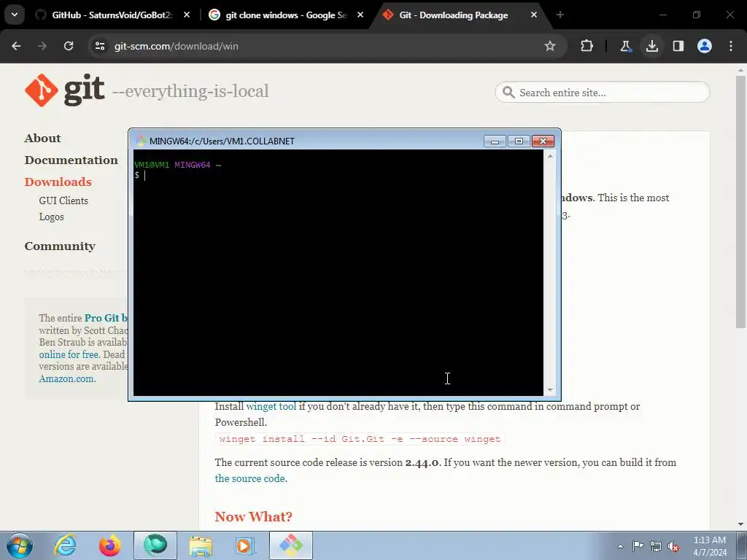Close the Google Search tab

click(x=360, y=15)
